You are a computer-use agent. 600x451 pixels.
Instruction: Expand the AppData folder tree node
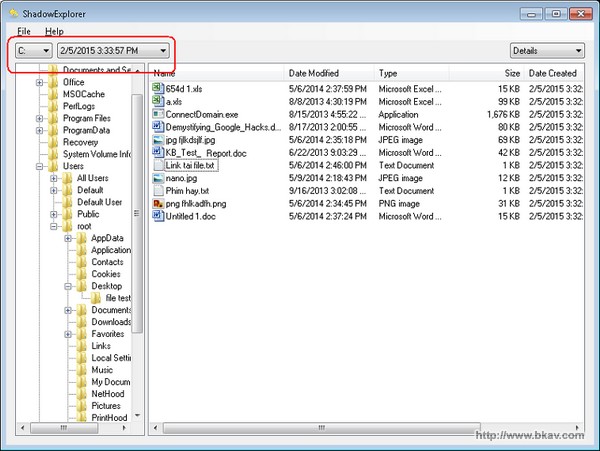[x=68, y=238]
